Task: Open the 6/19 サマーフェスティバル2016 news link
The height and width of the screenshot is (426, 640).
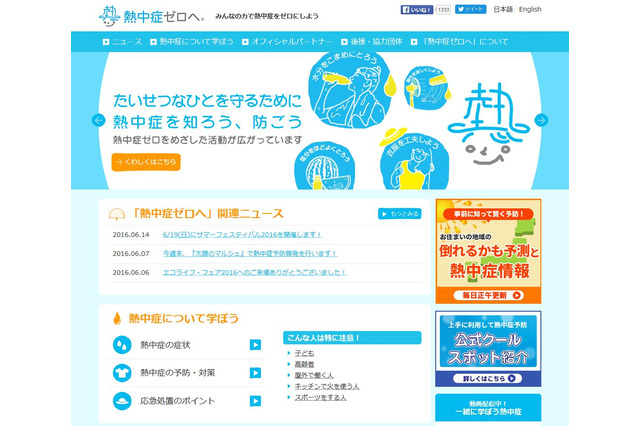Action: (x=242, y=235)
